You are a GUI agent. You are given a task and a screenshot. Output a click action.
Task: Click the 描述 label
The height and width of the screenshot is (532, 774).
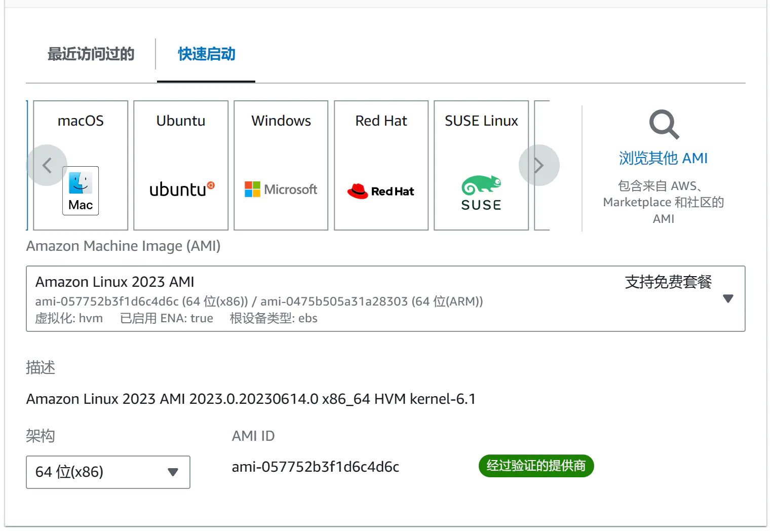coord(41,367)
